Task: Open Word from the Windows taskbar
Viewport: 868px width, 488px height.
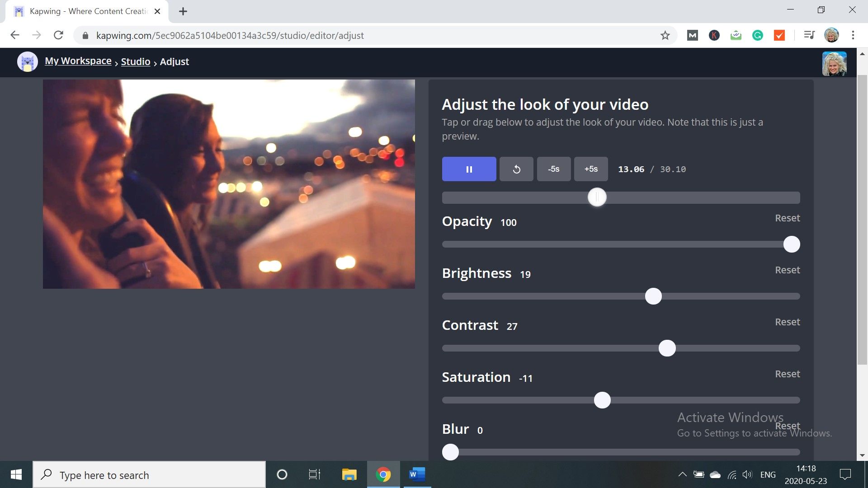Action: point(417,474)
